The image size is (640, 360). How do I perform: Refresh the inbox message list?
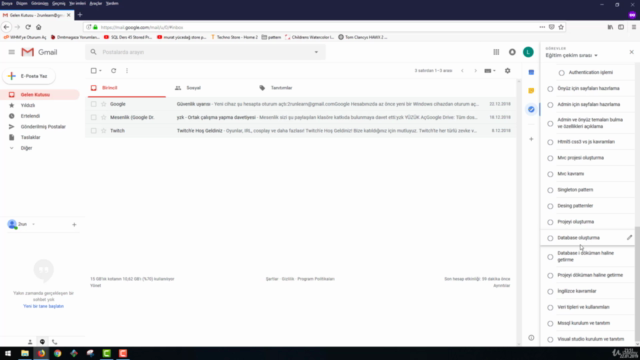pyautogui.click(x=113, y=71)
